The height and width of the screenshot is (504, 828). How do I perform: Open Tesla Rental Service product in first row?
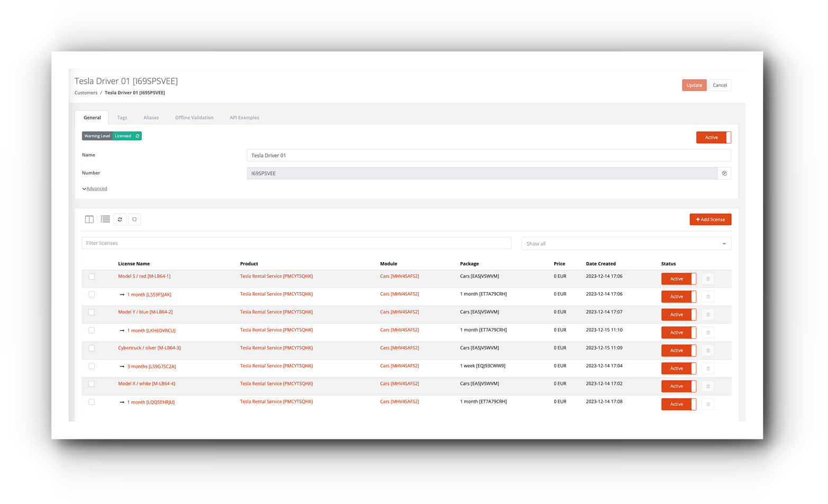click(x=277, y=276)
